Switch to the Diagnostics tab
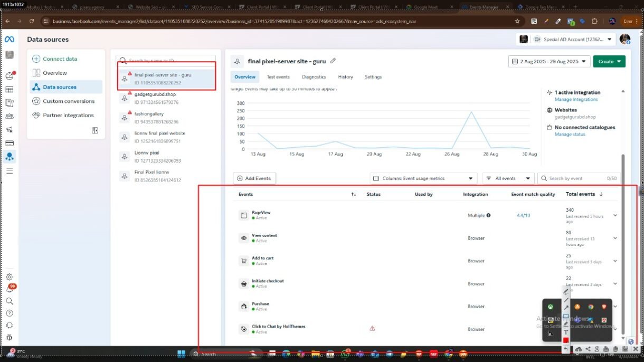Image resolution: width=644 pixels, height=362 pixels. pos(314,77)
